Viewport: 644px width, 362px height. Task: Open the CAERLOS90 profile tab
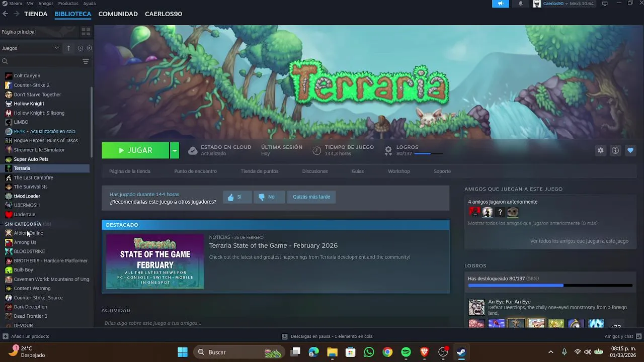coord(164,14)
